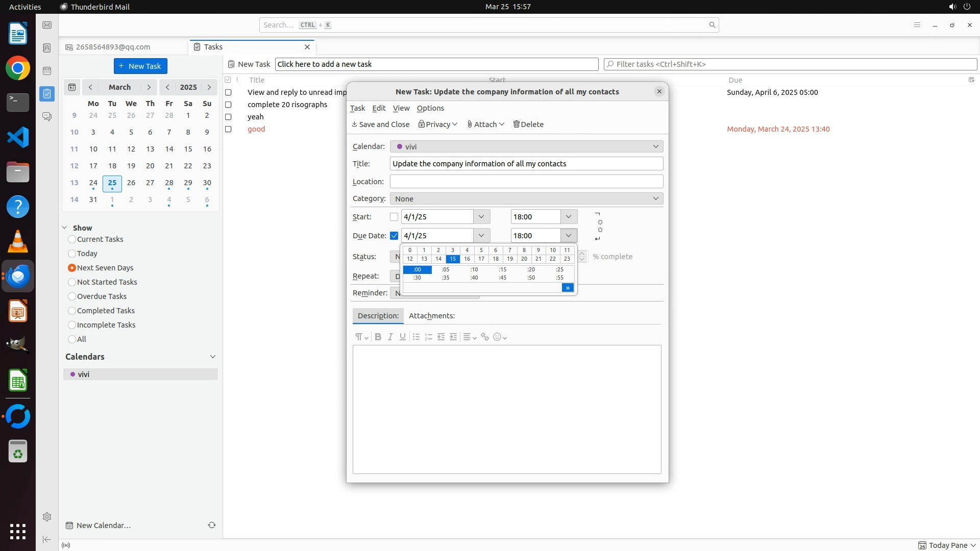
Task: Open Thunderbird settings gear icon
Action: tap(47, 517)
